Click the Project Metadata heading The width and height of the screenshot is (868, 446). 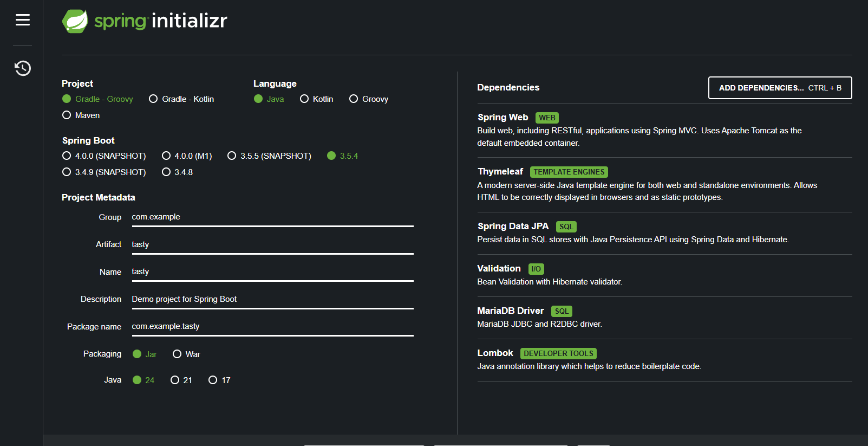(99, 198)
